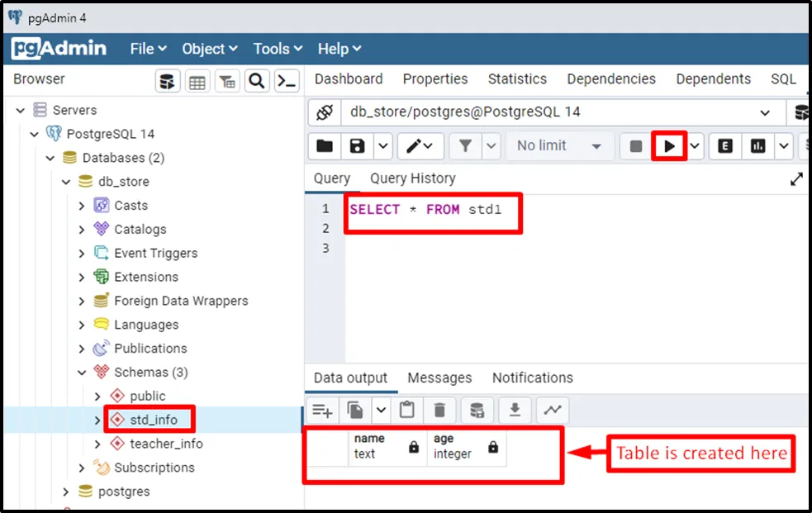This screenshot has height=513, width=812.
Task: Expand the Casts tree node
Action: point(82,206)
